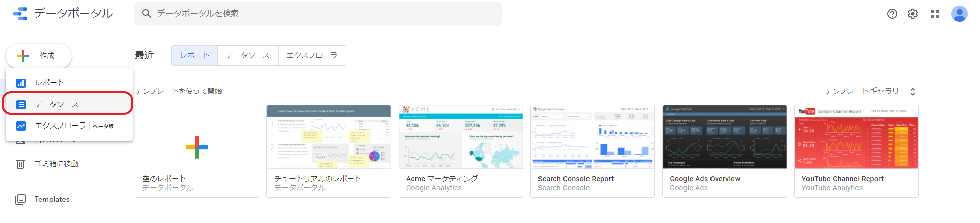This screenshot has height=223, width=980.
Task: Open the settings gear icon
Action: click(913, 14)
